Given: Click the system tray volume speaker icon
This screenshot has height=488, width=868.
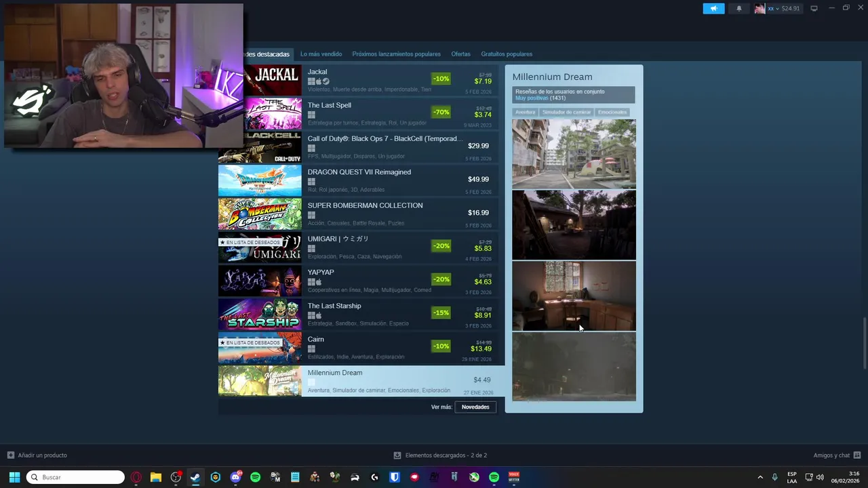Looking at the screenshot, I should click(820, 477).
